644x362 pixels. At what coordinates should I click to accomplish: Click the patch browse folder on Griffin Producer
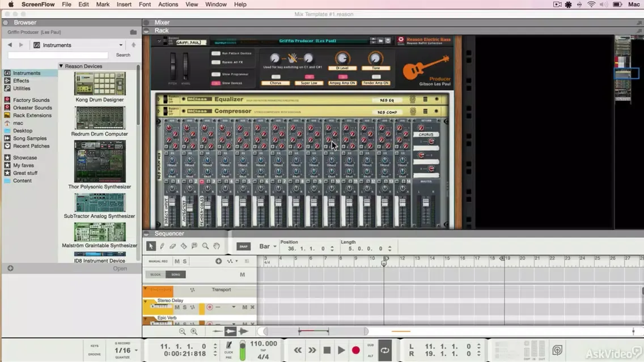pos(380,41)
